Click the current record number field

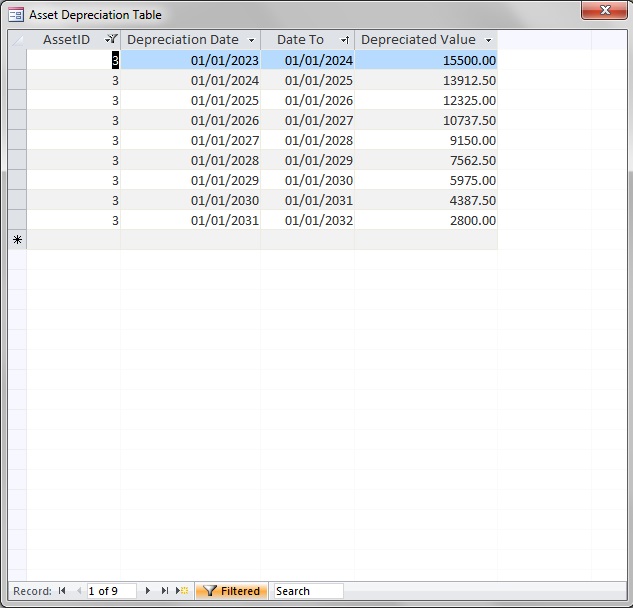pyautogui.click(x=110, y=591)
